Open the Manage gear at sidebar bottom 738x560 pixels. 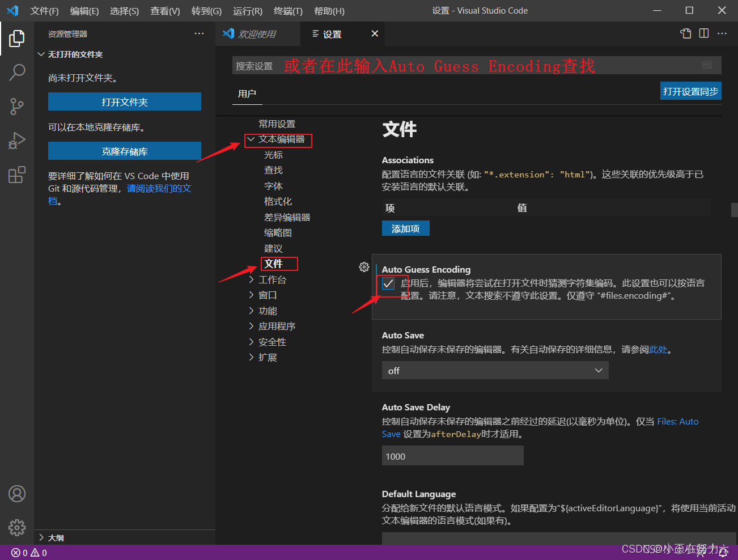(x=17, y=528)
